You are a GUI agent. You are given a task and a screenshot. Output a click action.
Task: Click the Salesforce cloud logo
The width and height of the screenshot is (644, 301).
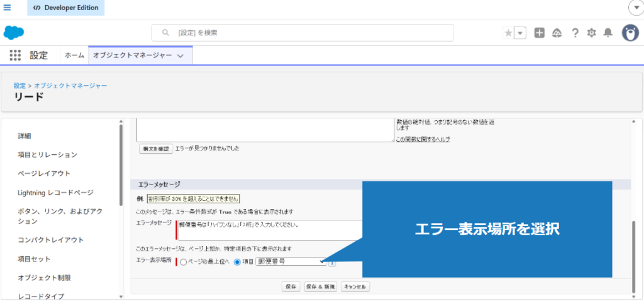pyautogui.click(x=13, y=33)
